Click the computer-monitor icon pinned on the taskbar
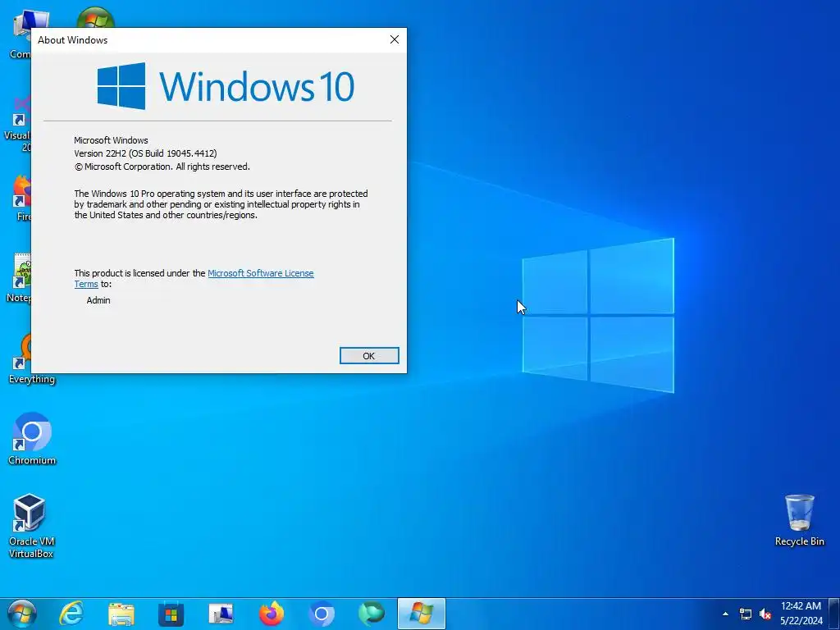Viewport: 840px width, 630px height. [x=221, y=614]
